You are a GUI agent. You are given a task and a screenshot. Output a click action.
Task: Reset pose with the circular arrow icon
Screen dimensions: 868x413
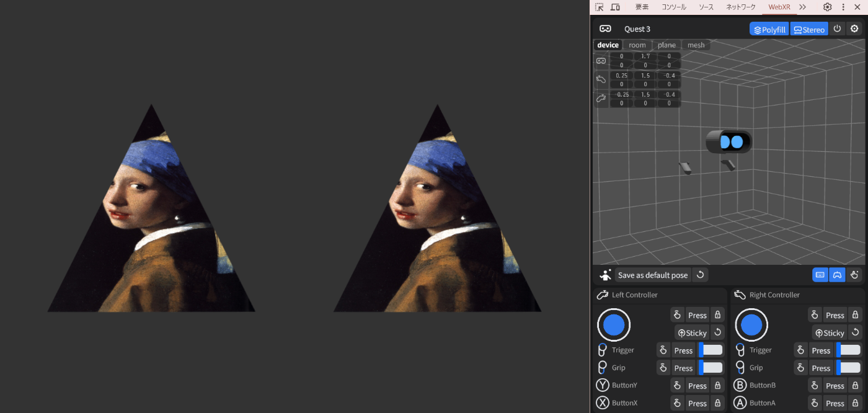[x=701, y=275]
